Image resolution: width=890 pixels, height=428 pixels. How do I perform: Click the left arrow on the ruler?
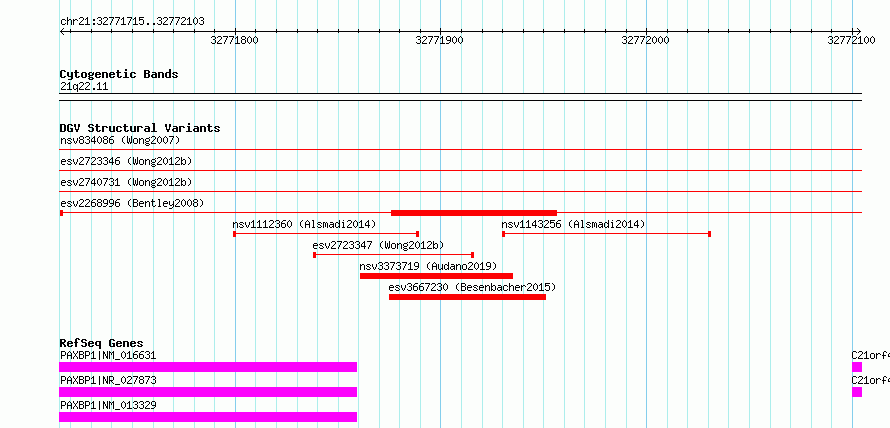click(62, 31)
